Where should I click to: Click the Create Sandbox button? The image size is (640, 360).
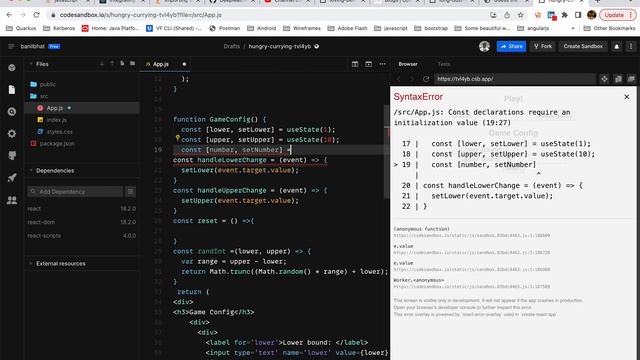coord(583,47)
